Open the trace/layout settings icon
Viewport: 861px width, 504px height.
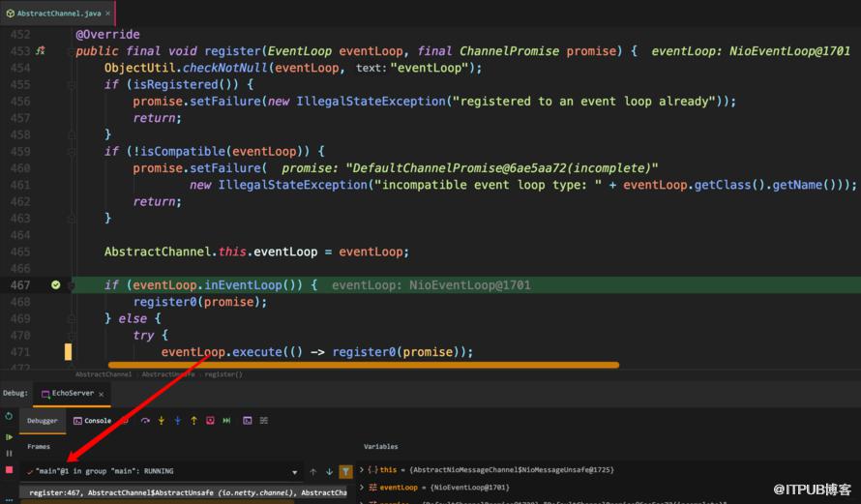pyautogui.click(x=264, y=421)
